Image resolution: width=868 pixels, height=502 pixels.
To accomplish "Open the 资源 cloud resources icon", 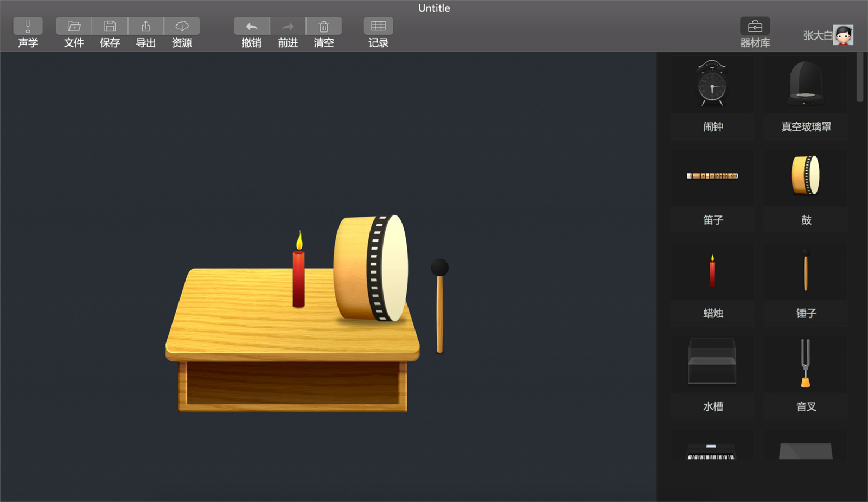I will click(x=182, y=26).
